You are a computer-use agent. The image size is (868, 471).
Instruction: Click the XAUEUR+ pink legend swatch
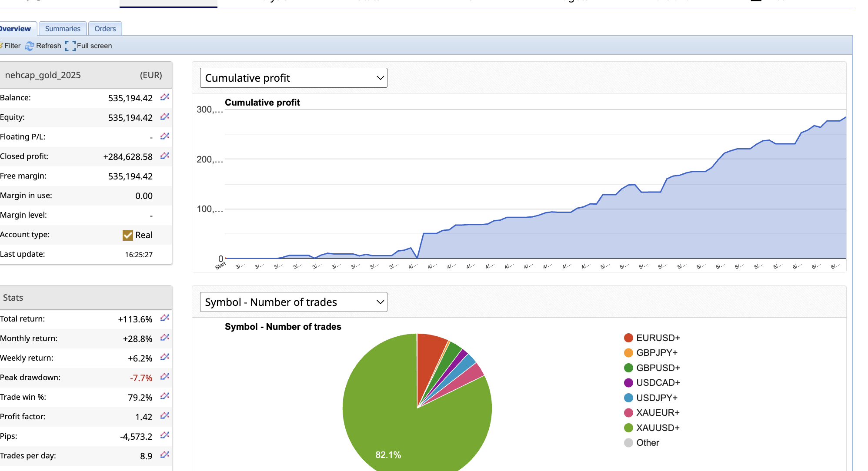628,413
